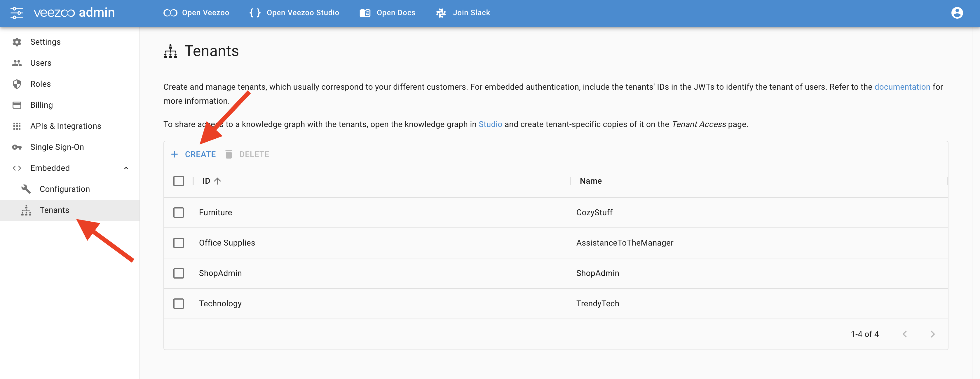Click the plus icon beside CREATE
This screenshot has width=980, height=379.
(x=174, y=154)
